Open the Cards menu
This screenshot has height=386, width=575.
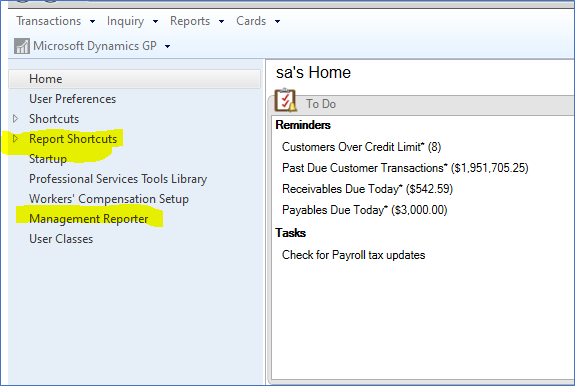[x=251, y=21]
